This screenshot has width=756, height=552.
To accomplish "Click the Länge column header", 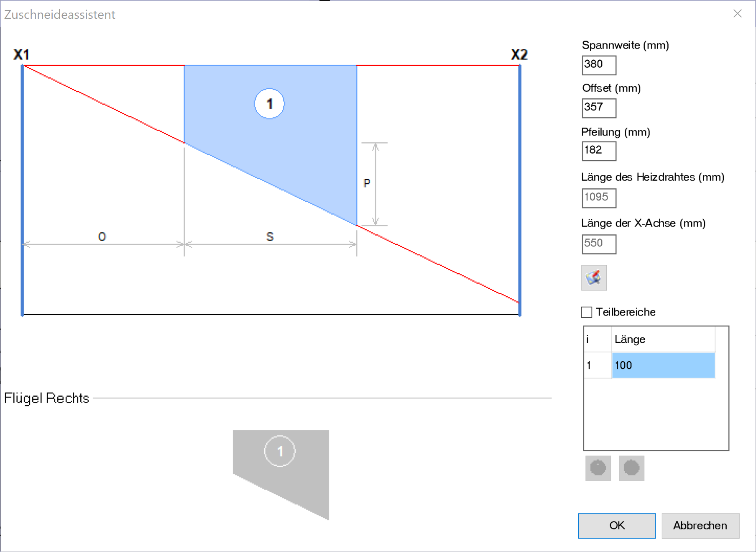I will (663, 339).
